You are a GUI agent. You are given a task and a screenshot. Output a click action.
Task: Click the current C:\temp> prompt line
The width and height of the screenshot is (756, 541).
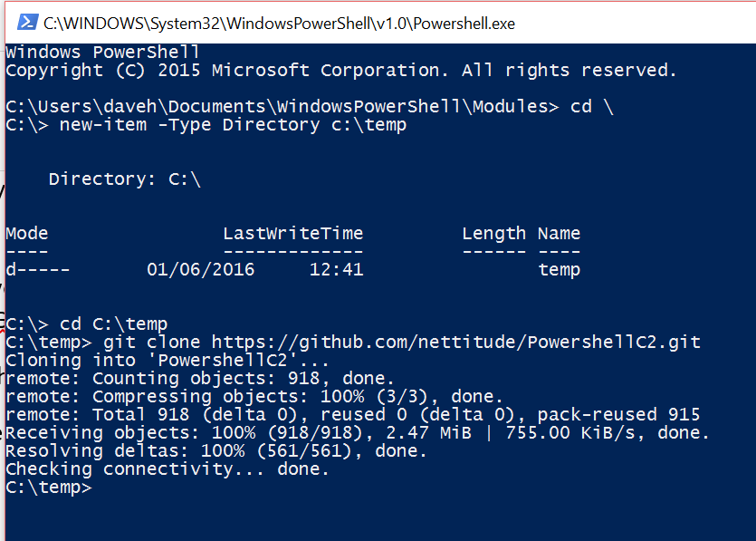[x=49, y=487]
